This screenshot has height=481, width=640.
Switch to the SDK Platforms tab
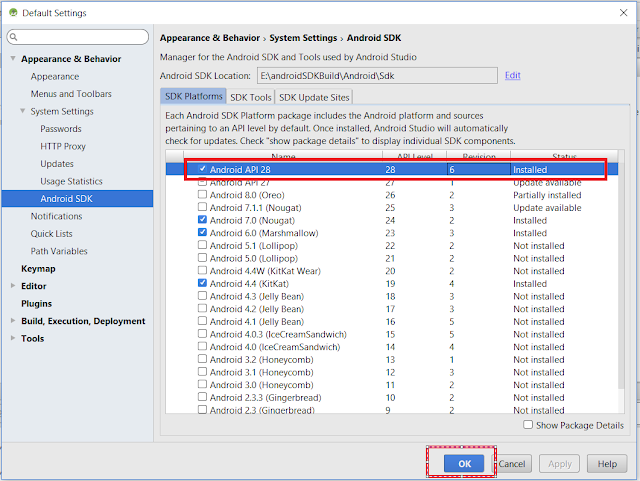(x=193, y=96)
